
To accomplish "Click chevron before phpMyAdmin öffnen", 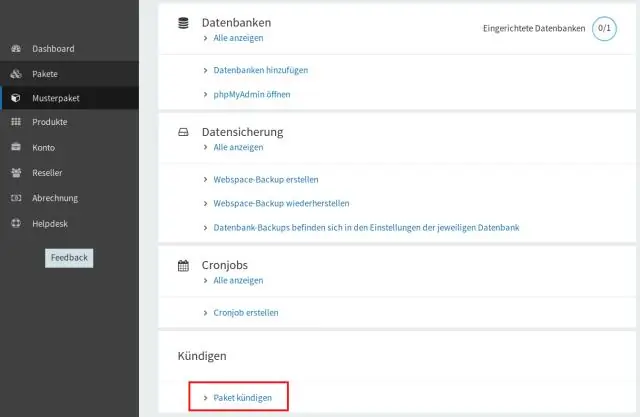I will [205, 94].
